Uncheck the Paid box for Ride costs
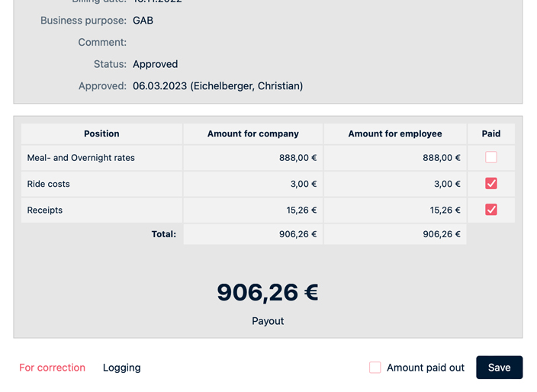The width and height of the screenshot is (537, 392). (x=490, y=184)
